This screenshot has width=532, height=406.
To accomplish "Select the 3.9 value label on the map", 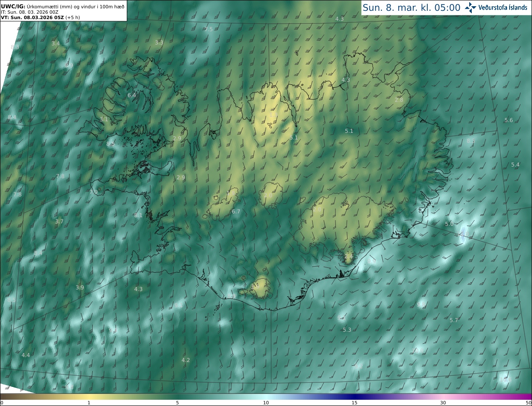I will pos(80,287).
